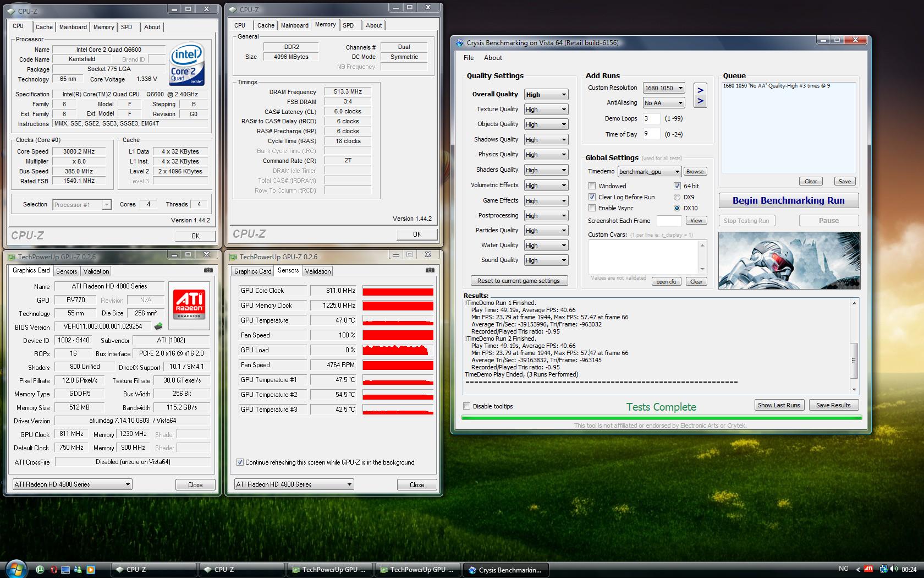
Task: Switch to the second CPU-Z taskbar button
Action: pos(241,570)
